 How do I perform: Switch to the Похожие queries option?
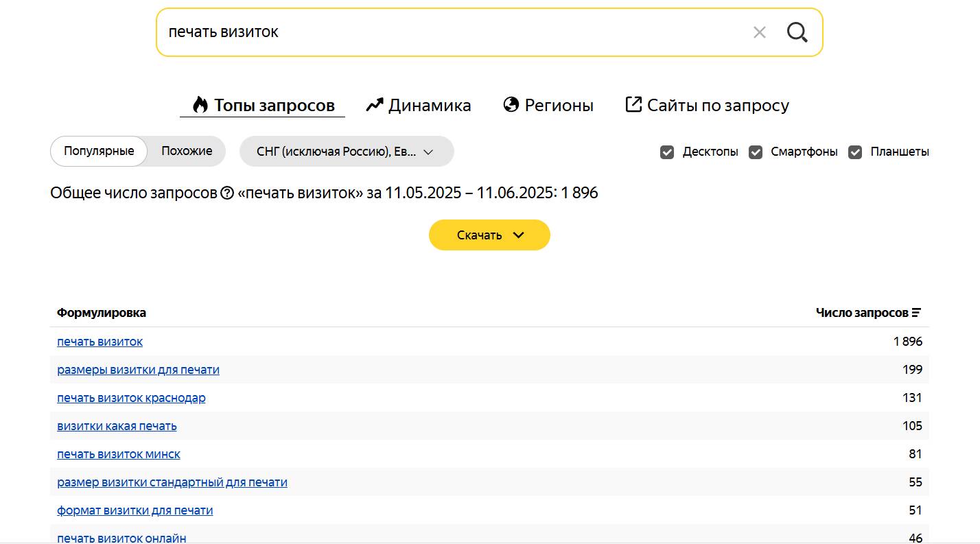pos(187,151)
